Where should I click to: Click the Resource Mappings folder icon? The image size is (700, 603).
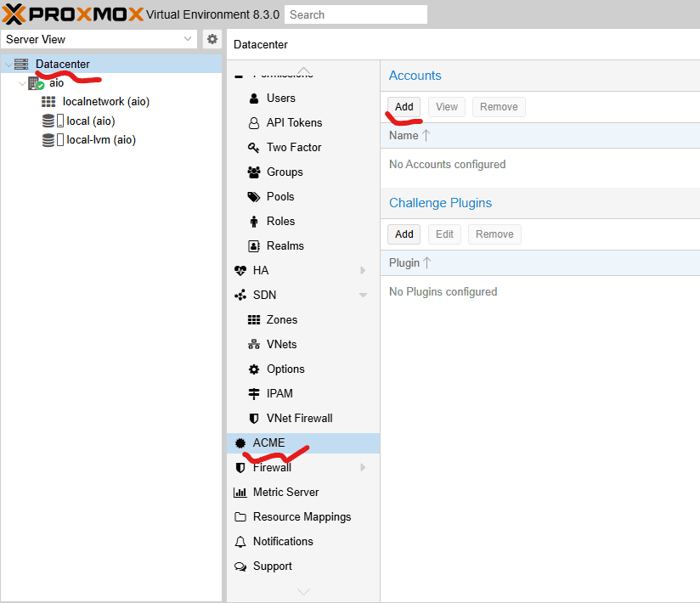pyautogui.click(x=240, y=517)
